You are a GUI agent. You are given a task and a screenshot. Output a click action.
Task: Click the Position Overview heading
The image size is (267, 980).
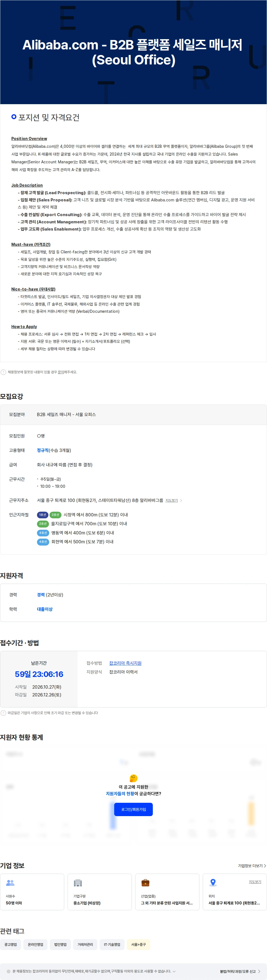(x=29, y=139)
